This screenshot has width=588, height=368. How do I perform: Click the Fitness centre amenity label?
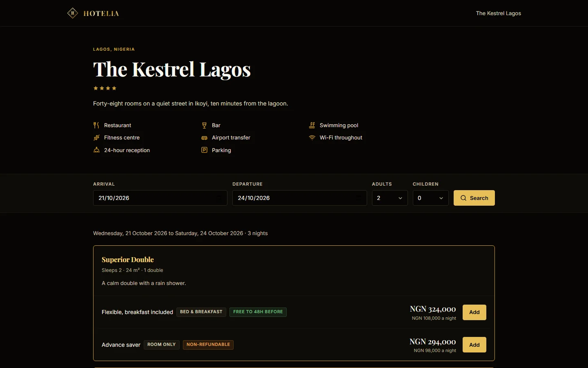[x=122, y=137]
